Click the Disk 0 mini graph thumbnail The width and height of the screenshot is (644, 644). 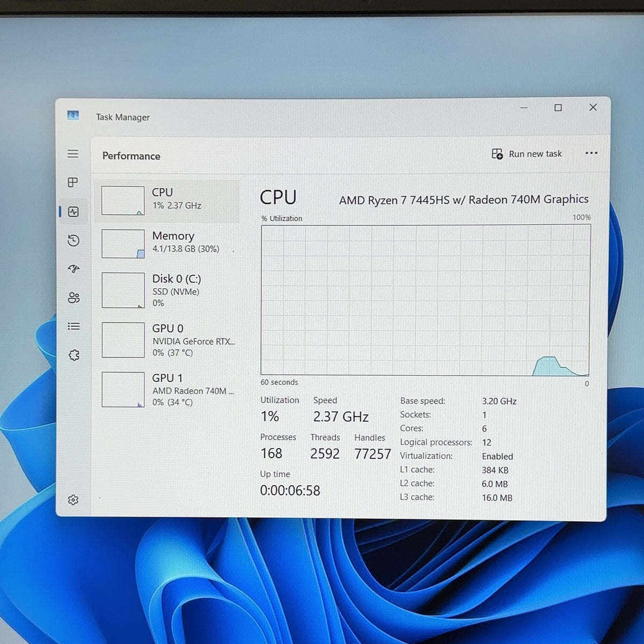click(x=123, y=290)
